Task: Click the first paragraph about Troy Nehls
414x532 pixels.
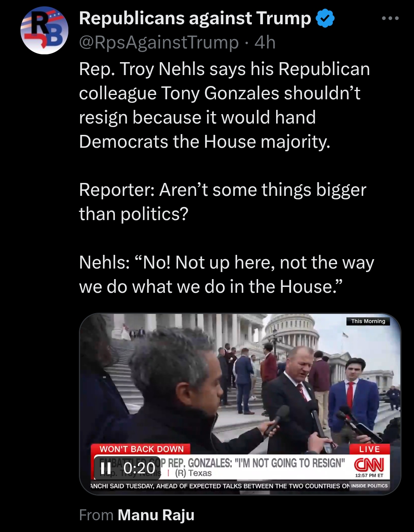Action: (225, 105)
